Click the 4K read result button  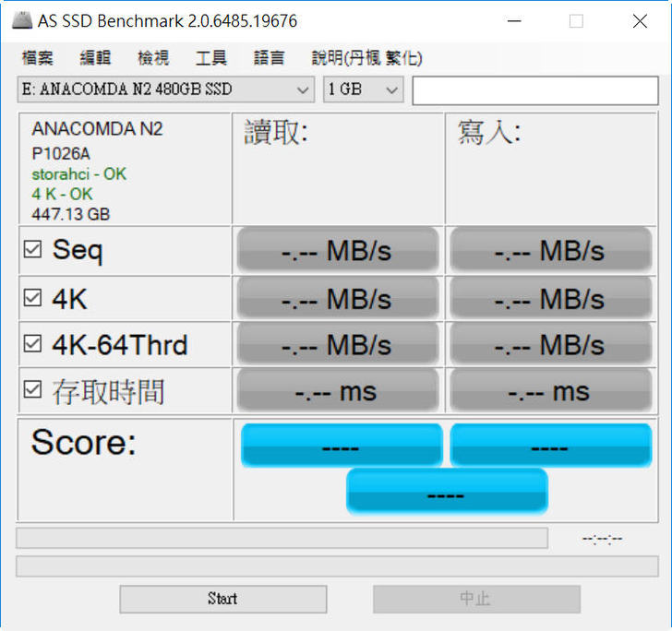(338, 298)
